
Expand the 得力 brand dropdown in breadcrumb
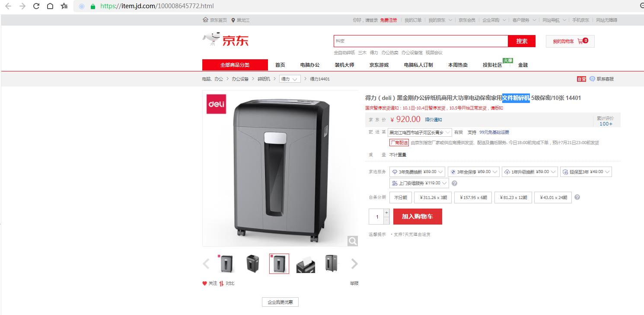tap(290, 79)
